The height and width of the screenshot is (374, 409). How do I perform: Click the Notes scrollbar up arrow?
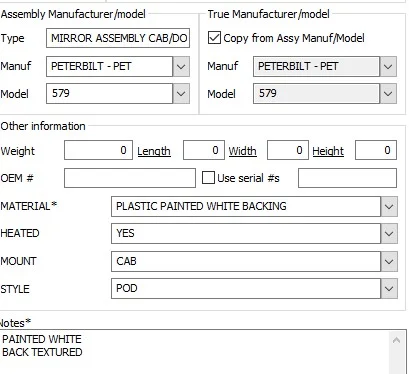point(396,340)
